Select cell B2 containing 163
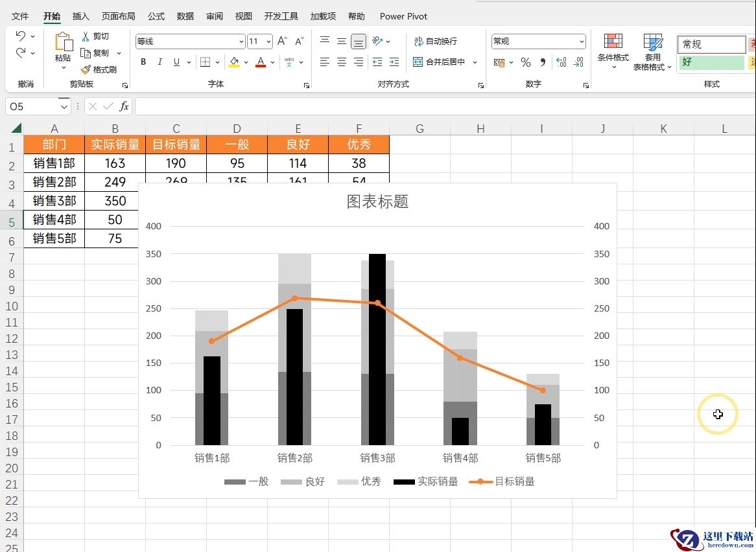Screen dimensions: 756x552 click(115, 163)
